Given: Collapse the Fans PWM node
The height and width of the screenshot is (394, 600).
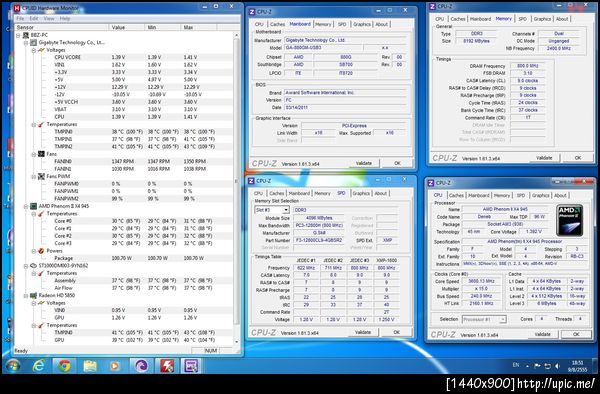Looking at the screenshot, I should pyautogui.click(x=34, y=176).
